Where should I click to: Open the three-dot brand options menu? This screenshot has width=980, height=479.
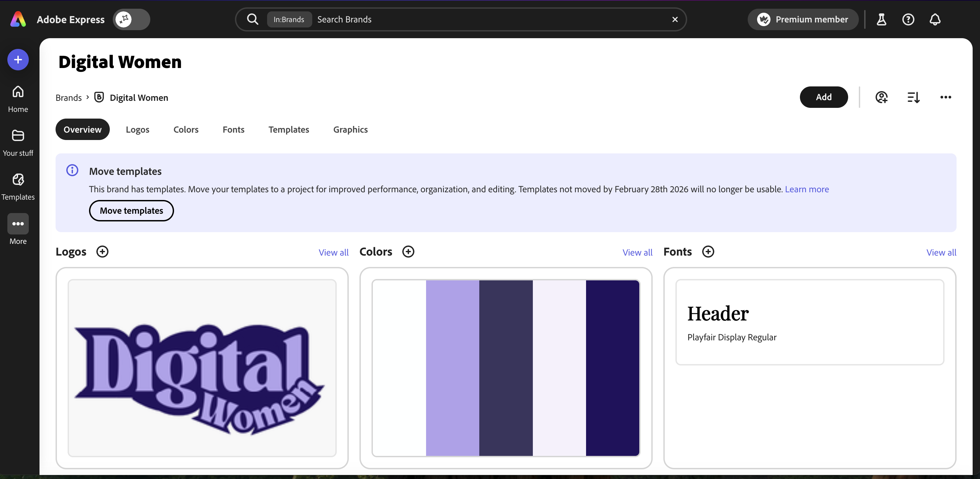click(946, 97)
